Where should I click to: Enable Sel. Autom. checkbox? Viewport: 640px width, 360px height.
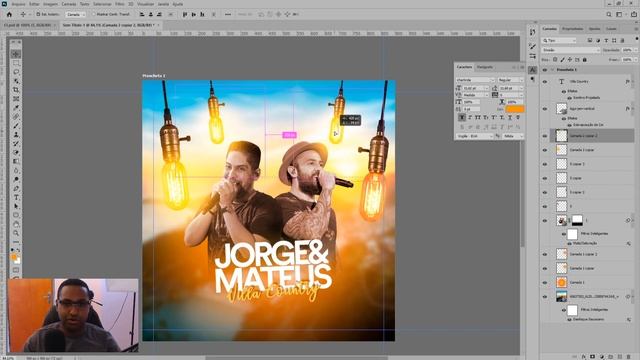(38, 14)
